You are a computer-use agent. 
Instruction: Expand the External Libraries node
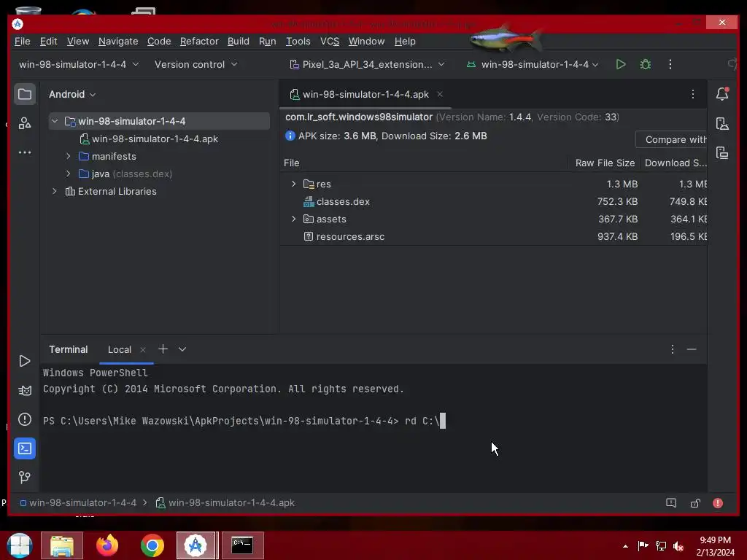(x=55, y=192)
